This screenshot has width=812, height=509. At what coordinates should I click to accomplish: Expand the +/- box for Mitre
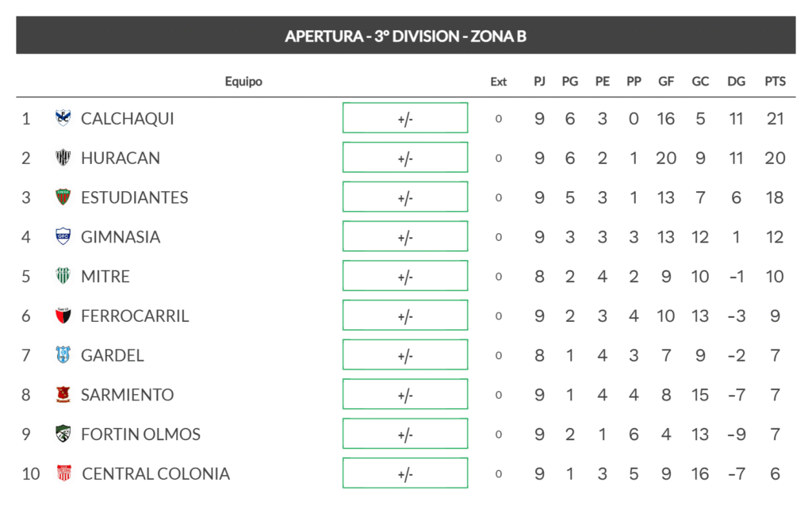(405, 276)
